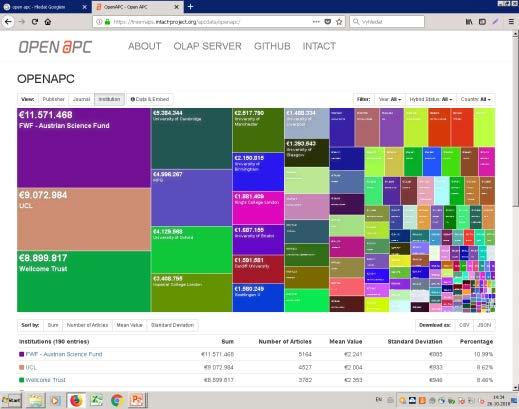Viewport: 519px width, 409px height.
Task: Switch to Firefox in the taskbar
Action: (x=76, y=400)
